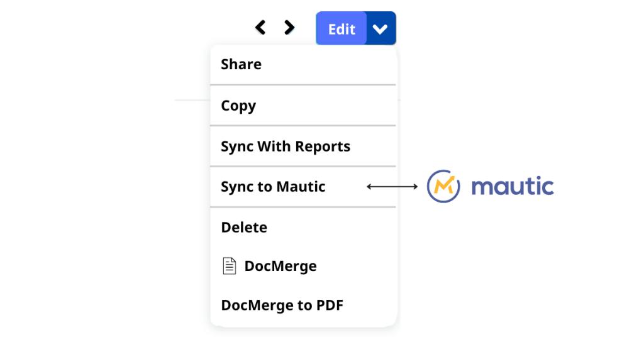This screenshot has height=337, width=644.
Task: Collapse the Edit actions menu via white chevron
Action: 380,28
